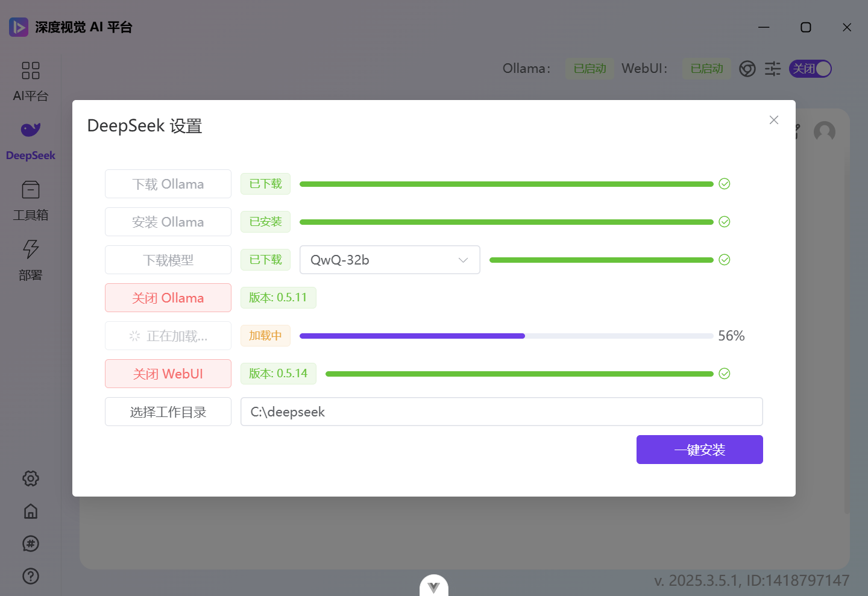Expand the QwQ-32b model dropdown
This screenshot has height=596, width=868.
click(x=390, y=260)
